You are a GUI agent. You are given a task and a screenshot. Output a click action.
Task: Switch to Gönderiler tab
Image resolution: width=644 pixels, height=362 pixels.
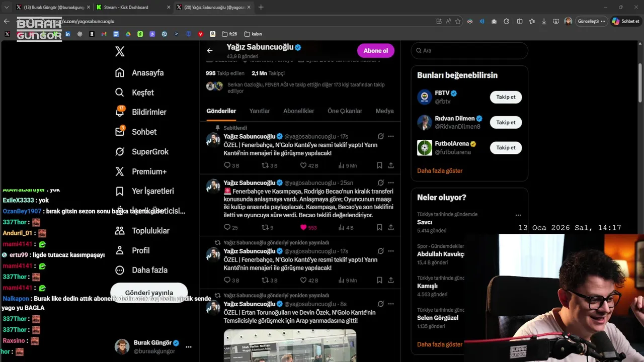221,111
